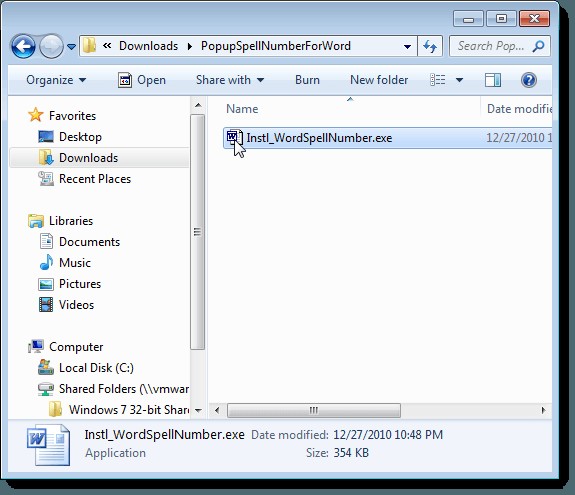Click the Music note icon
The height and width of the screenshot is (495, 575).
pos(46,263)
